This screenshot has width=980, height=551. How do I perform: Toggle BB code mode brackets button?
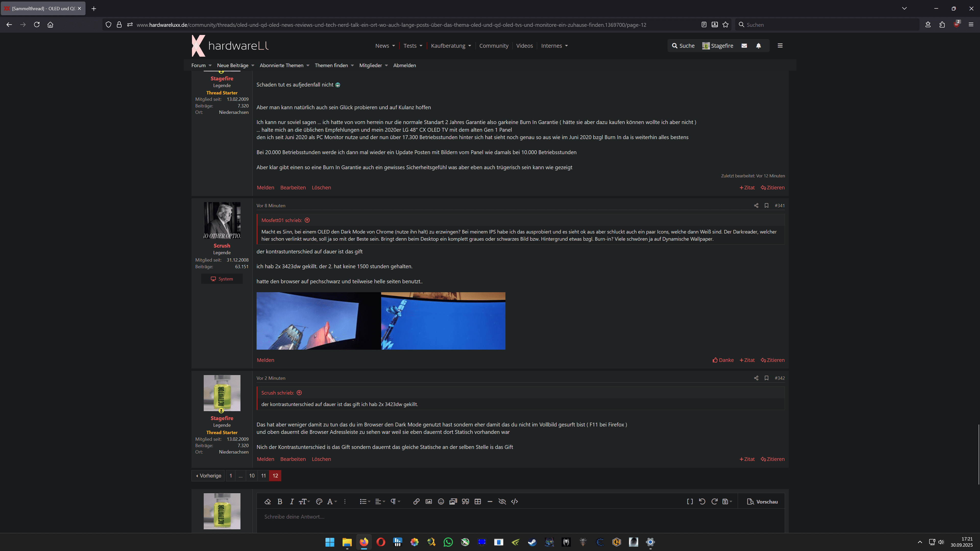click(x=690, y=501)
